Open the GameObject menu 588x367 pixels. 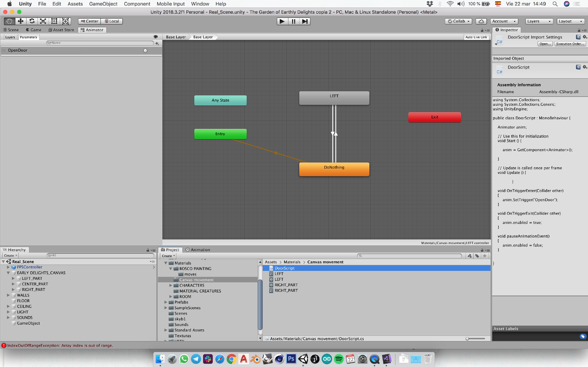click(103, 4)
